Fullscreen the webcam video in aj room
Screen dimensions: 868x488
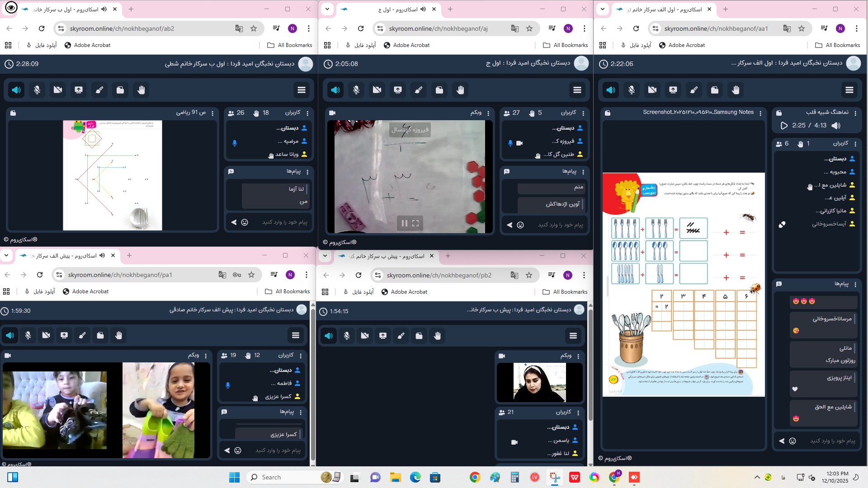tap(415, 223)
